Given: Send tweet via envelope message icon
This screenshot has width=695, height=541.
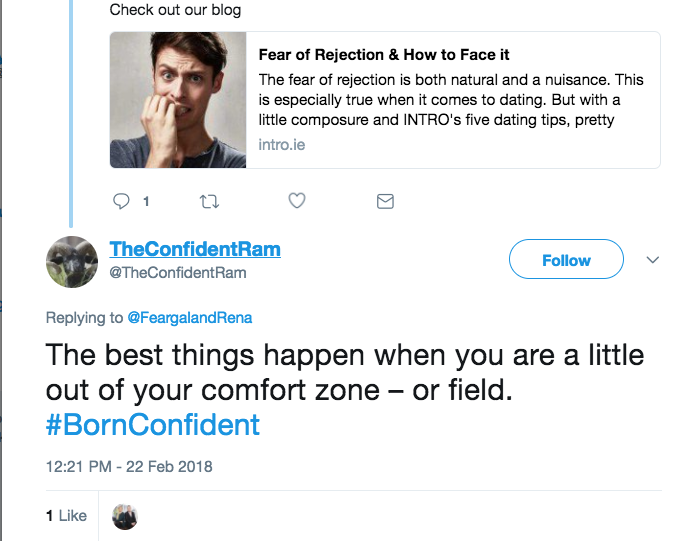Looking at the screenshot, I should point(384,201).
